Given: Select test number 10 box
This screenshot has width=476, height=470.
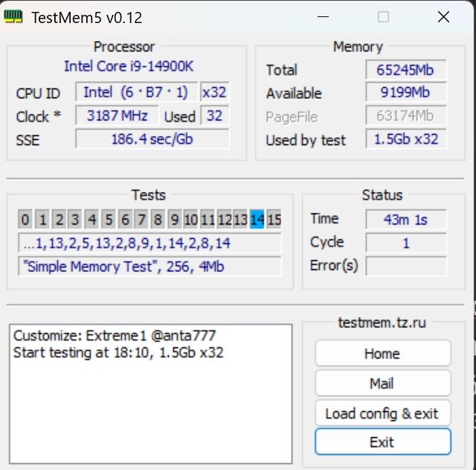Looking at the screenshot, I should click(191, 219).
